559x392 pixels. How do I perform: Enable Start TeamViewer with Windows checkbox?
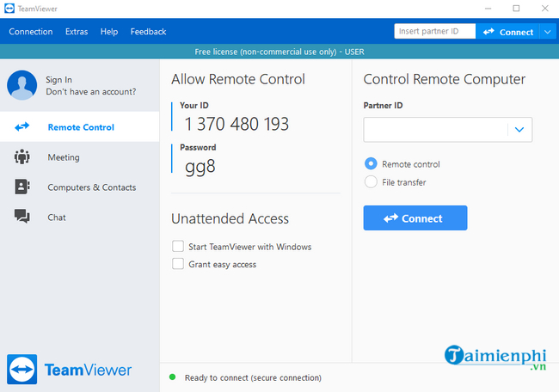(178, 246)
